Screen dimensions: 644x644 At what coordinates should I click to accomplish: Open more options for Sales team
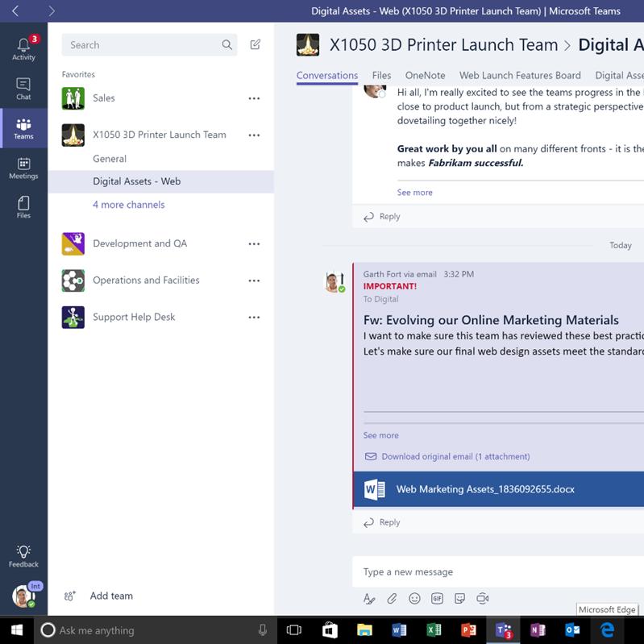(254, 98)
